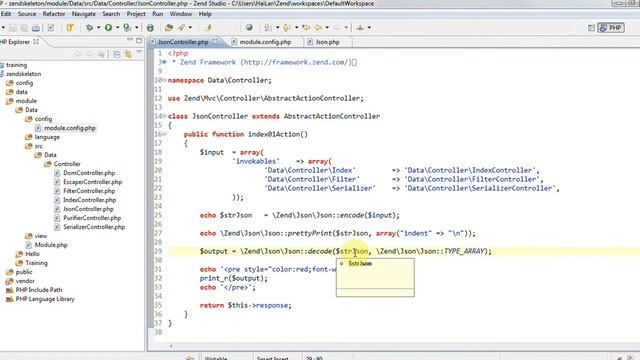The height and width of the screenshot is (360, 640).
Task: Collapse the class fold marker on line 14
Action: (164, 116)
